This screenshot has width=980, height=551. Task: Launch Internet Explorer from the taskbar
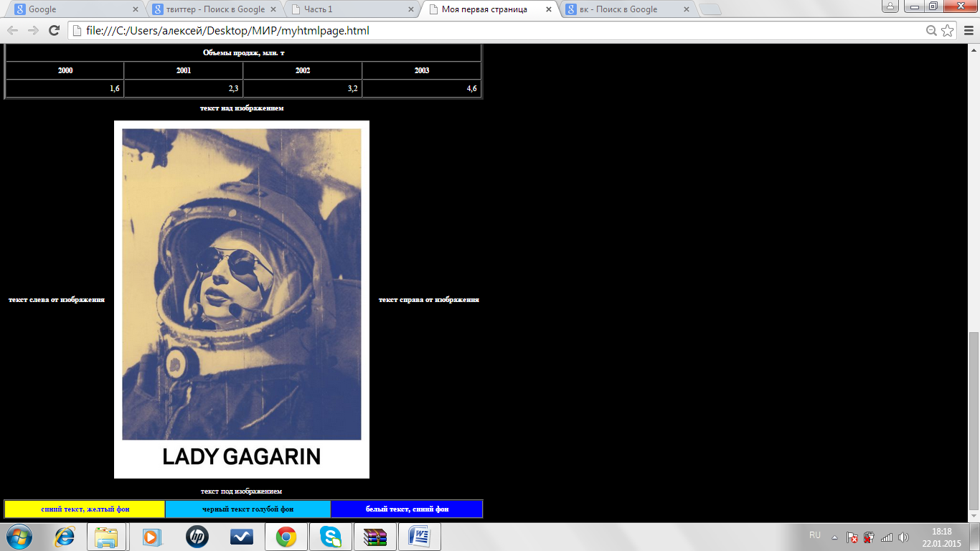65,537
